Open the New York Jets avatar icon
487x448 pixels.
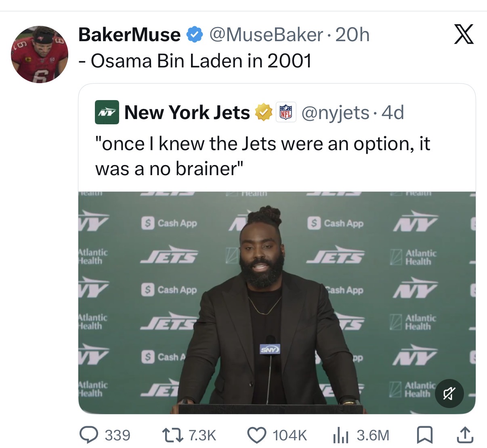[x=107, y=112]
